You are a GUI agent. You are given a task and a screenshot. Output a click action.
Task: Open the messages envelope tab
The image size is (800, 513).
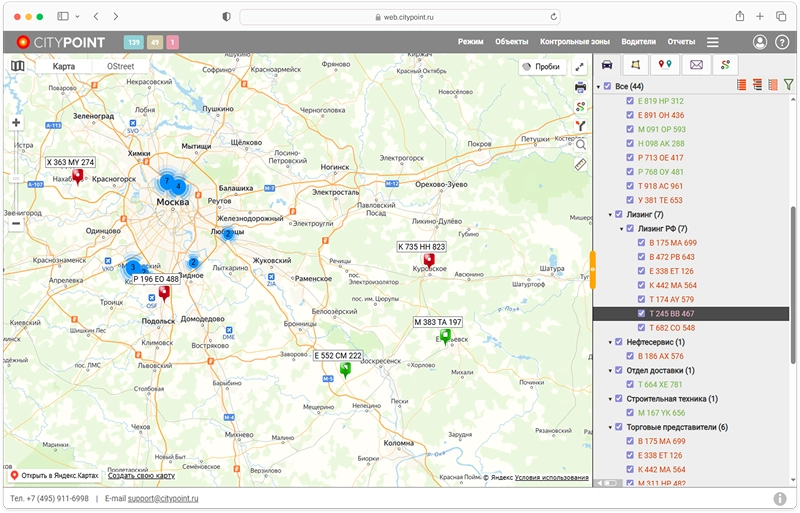click(695, 65)
